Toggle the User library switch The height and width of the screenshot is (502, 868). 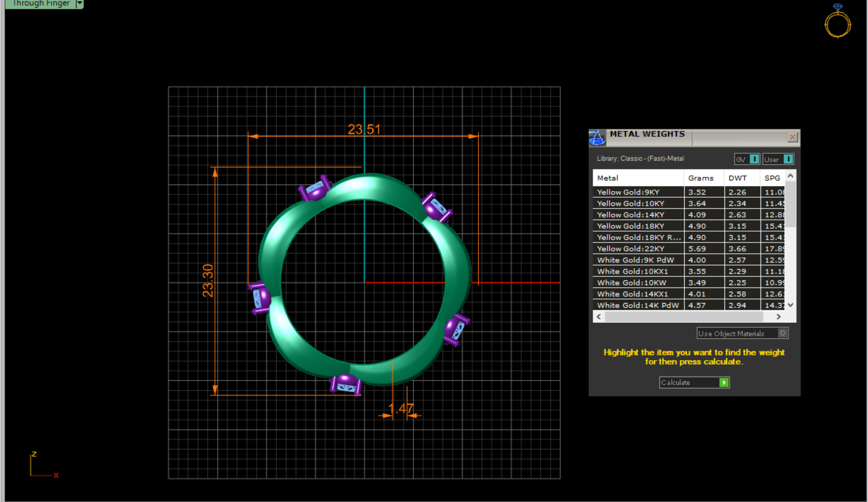(788, 159)
